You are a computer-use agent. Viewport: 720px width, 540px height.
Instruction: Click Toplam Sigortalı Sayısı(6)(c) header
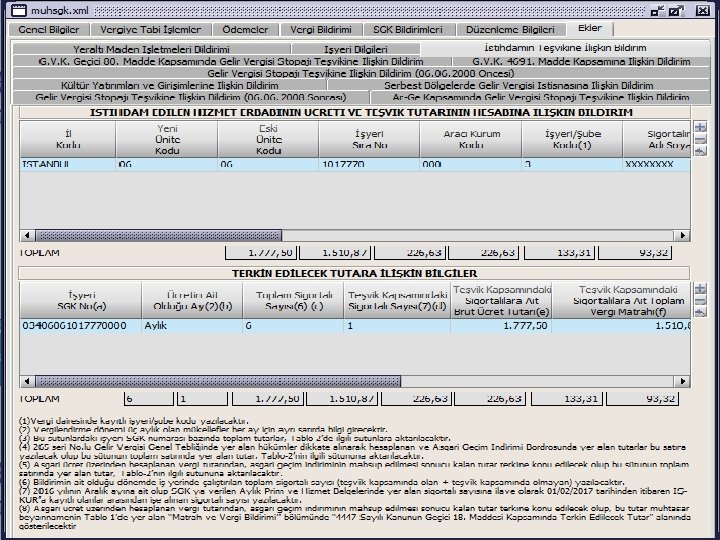pyautogui.click(x=293, y=301)
